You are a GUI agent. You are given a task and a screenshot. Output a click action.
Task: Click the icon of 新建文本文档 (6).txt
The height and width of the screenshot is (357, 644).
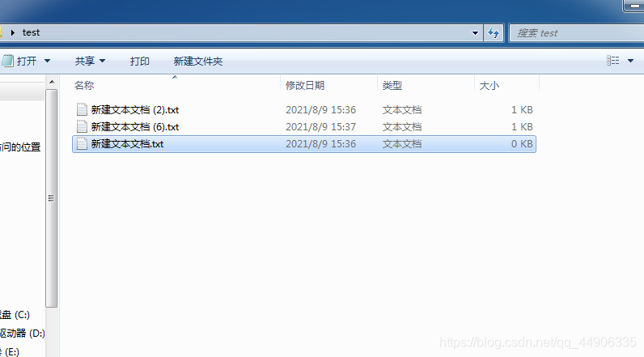pos(82,126)
